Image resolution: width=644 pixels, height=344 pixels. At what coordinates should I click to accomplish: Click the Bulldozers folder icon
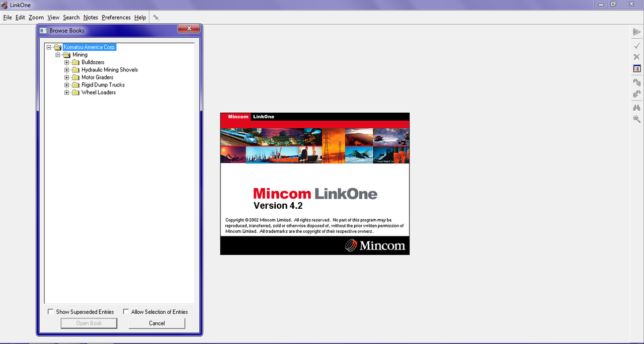[x=75, y=62]
